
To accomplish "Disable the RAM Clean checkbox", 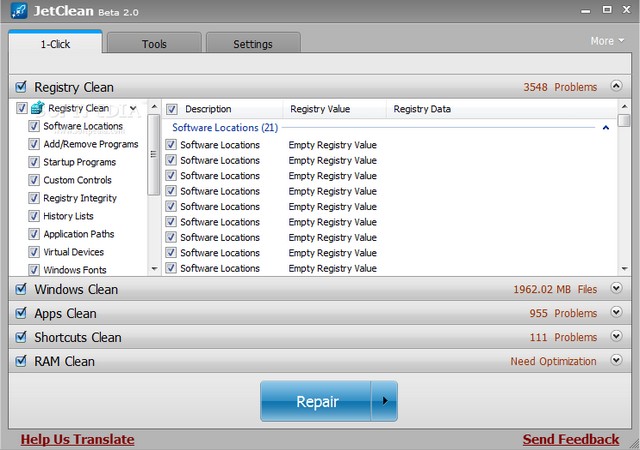I will click(21, 361).
